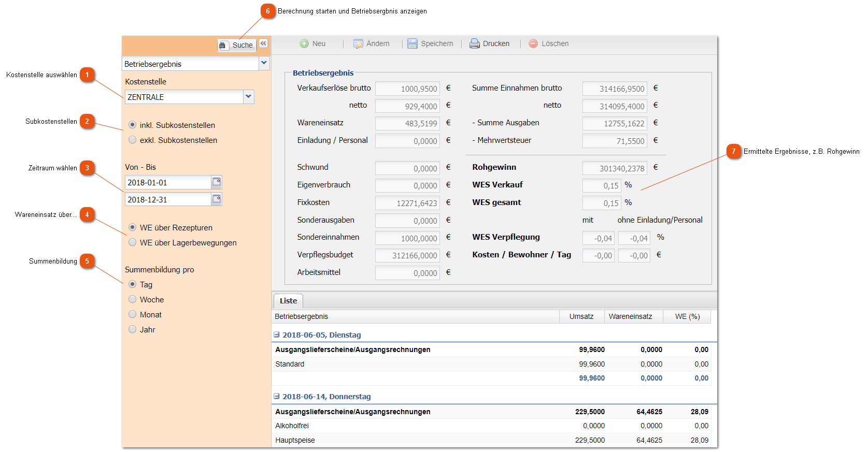Select exkl. Subkostenstellen option
Image resolution: width=868 pixels, height=452 pixels.
133,140
